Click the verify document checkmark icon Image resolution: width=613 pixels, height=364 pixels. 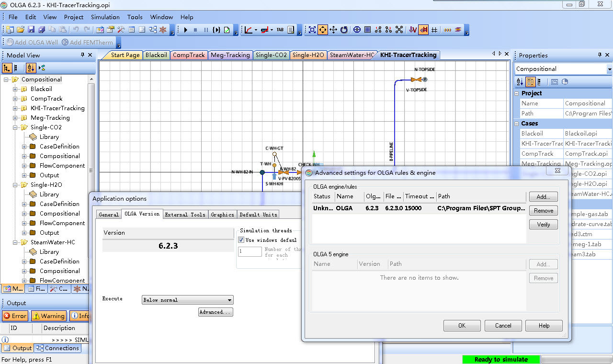pyautogui.click(x=227, y=30)
